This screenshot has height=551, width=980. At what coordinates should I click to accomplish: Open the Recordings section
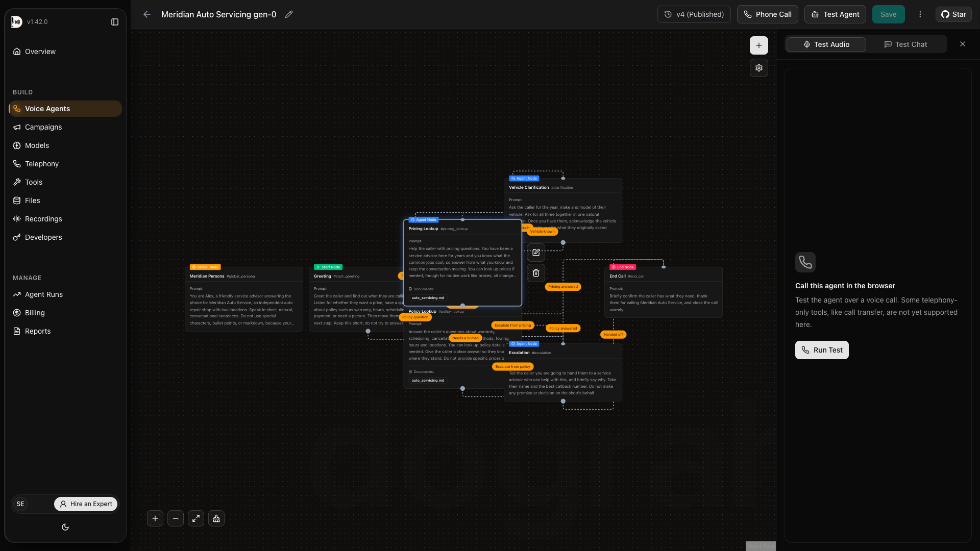pos(65,219)
